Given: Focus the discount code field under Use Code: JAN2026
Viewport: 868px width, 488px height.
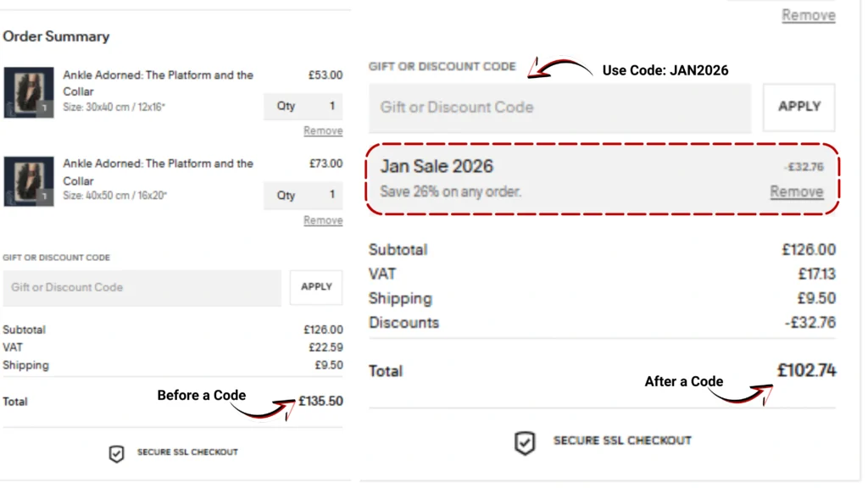Looking at the screenshot, I should coord(559,108).
